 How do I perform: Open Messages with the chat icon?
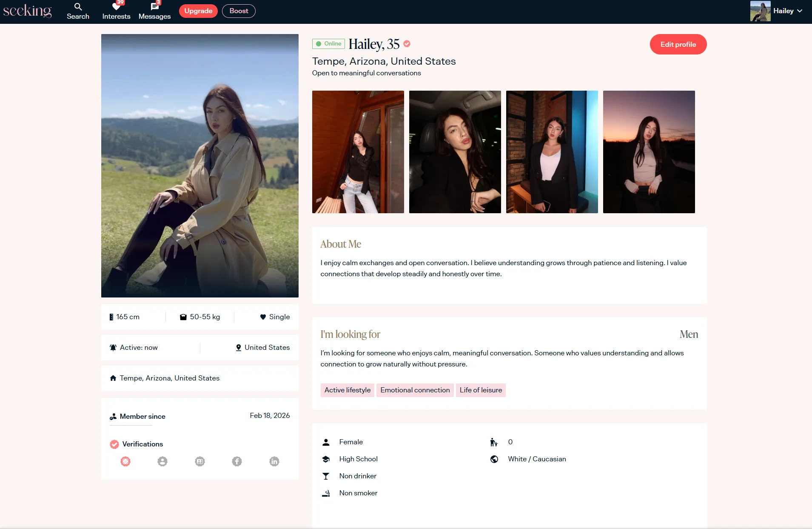coord(154,11)
